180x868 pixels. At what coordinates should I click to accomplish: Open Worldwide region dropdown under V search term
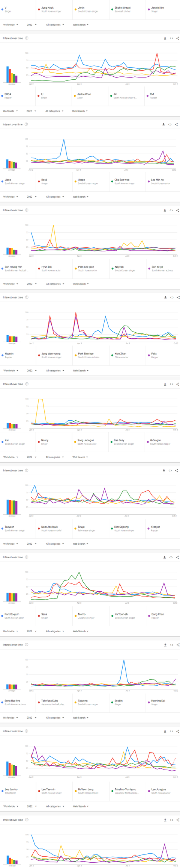pyautogui.click(x=10, y=25)
